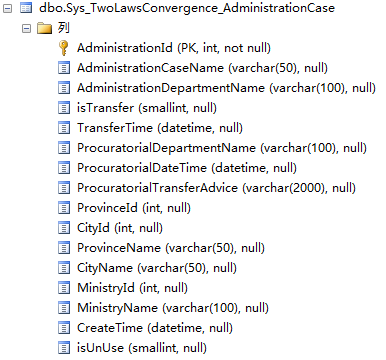Select the ProcuratorialDateTime column
Screen dimensions: 386x360
click(187, 168)
